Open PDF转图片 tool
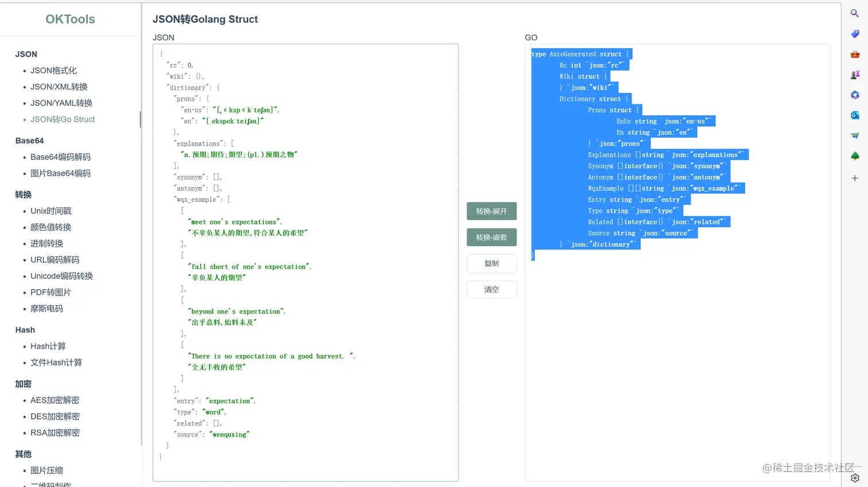Image resolution: width=868 pixels, height=487 pixels. point(51,293)
